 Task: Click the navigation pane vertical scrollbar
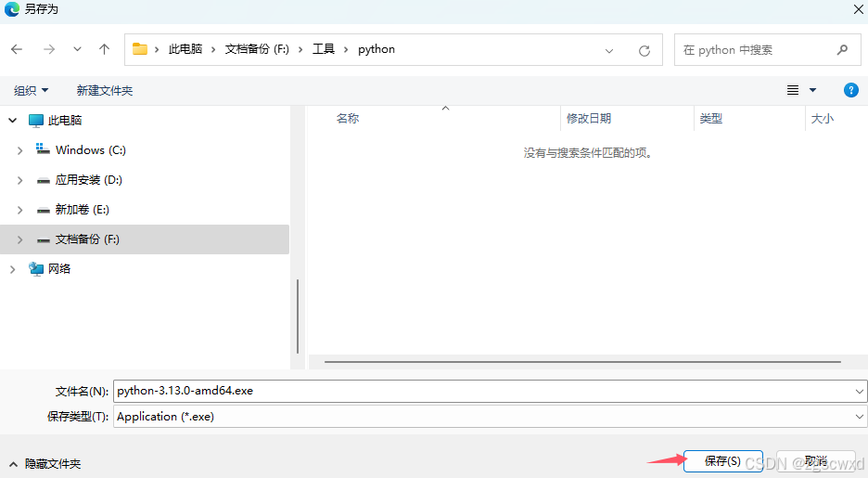[298, 317]
